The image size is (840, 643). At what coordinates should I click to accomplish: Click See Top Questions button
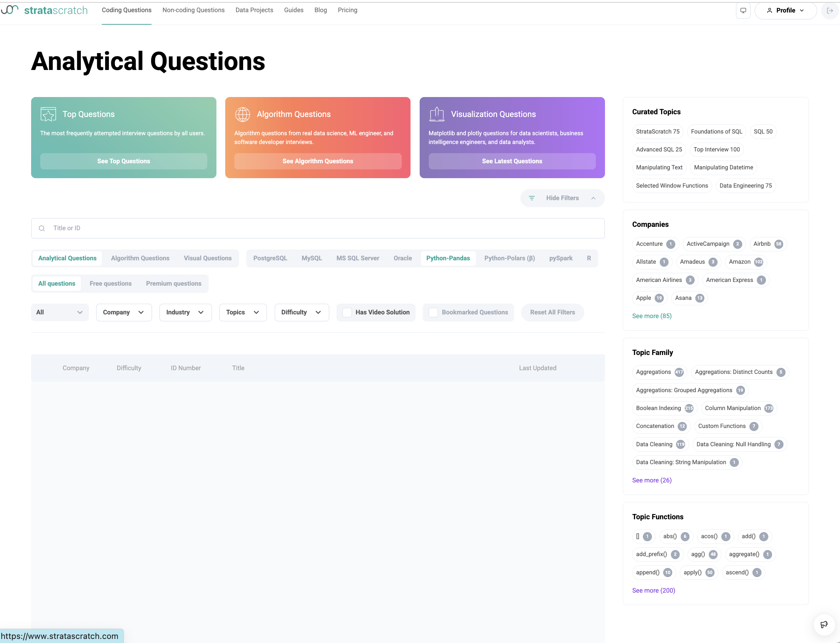click(124, 161)
